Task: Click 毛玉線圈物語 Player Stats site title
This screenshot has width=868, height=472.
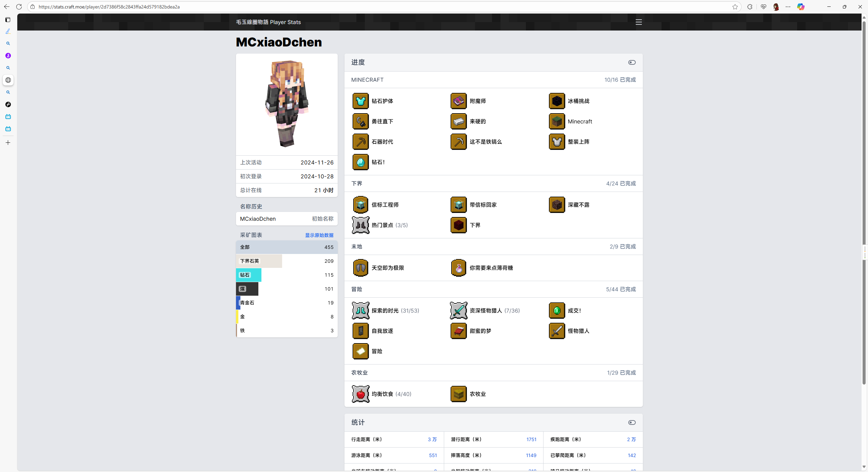Action: point(268,22)
